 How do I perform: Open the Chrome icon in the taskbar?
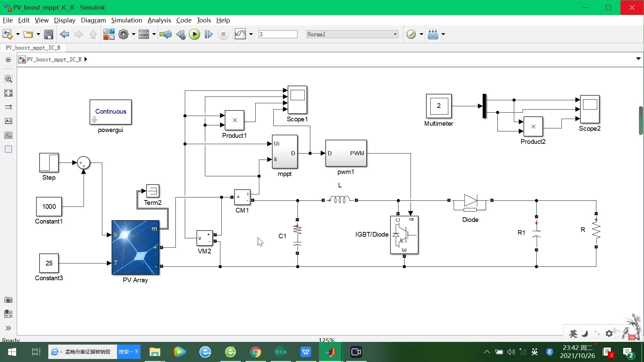[256, 352]
